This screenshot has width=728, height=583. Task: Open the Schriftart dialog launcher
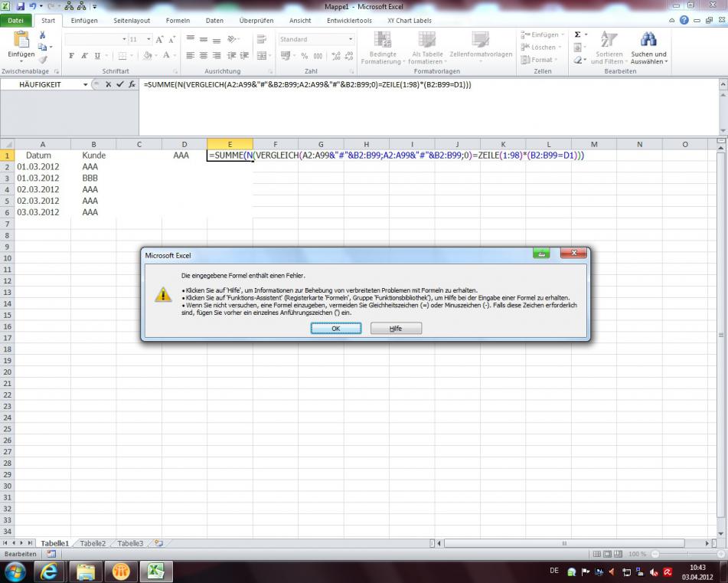[175, 71]
